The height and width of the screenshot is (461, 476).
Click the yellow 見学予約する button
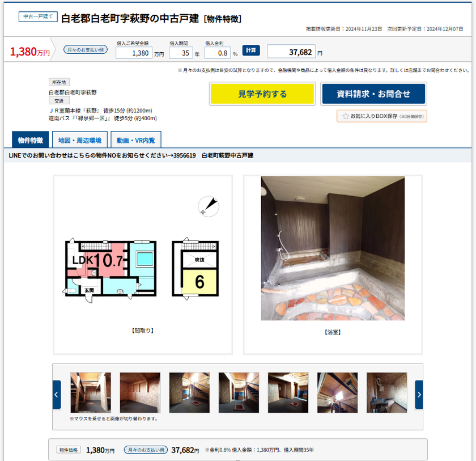pos(262,94)
